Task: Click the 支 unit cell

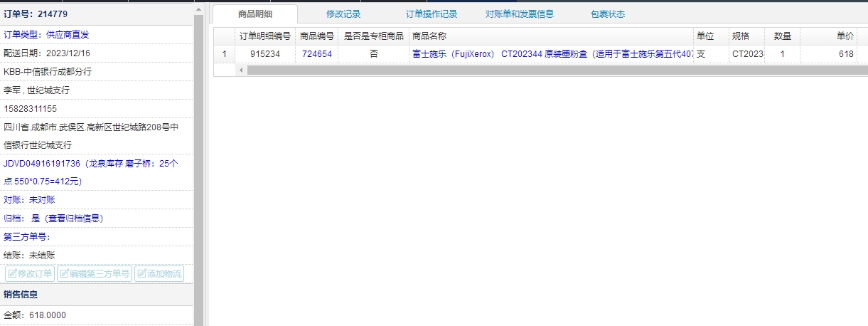Action: [712, 54]
